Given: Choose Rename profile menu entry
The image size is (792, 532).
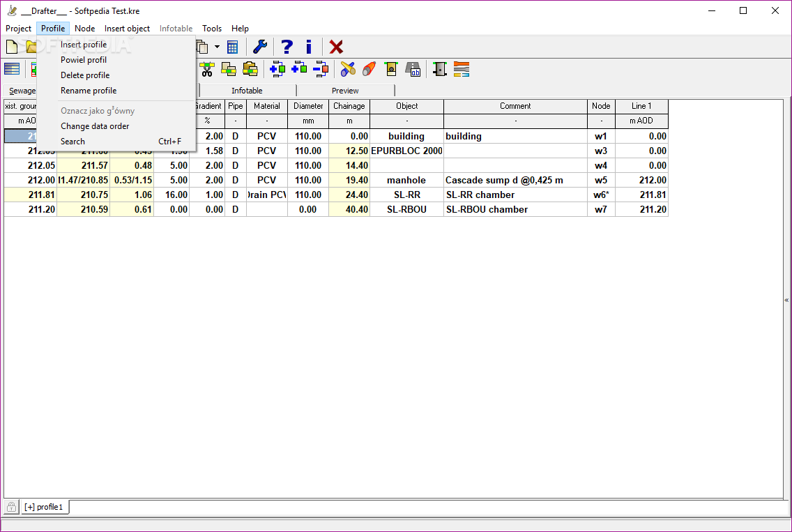Looking at the screenshot, I should pyautogui.click(x=116, y=91).
